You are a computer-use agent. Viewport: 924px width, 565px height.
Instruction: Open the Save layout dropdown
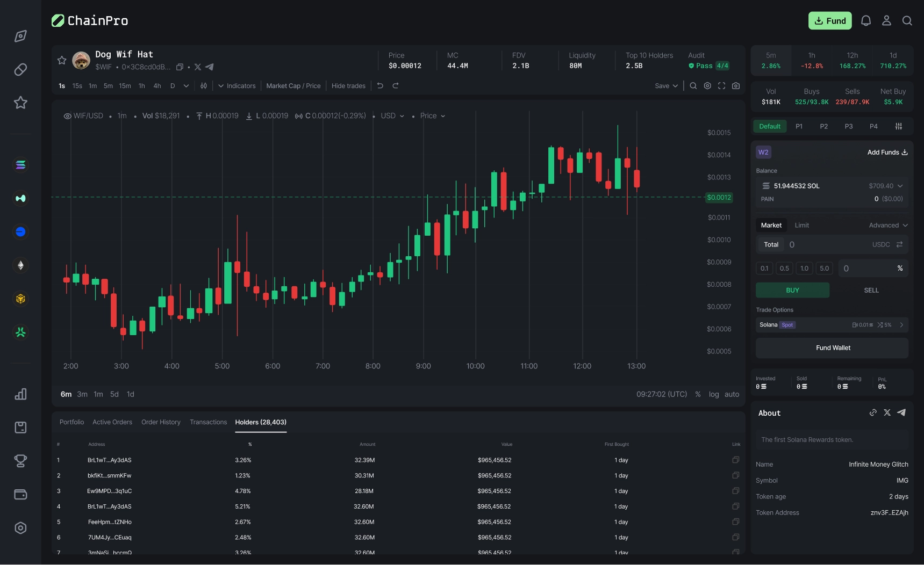(x=666, y=86)
